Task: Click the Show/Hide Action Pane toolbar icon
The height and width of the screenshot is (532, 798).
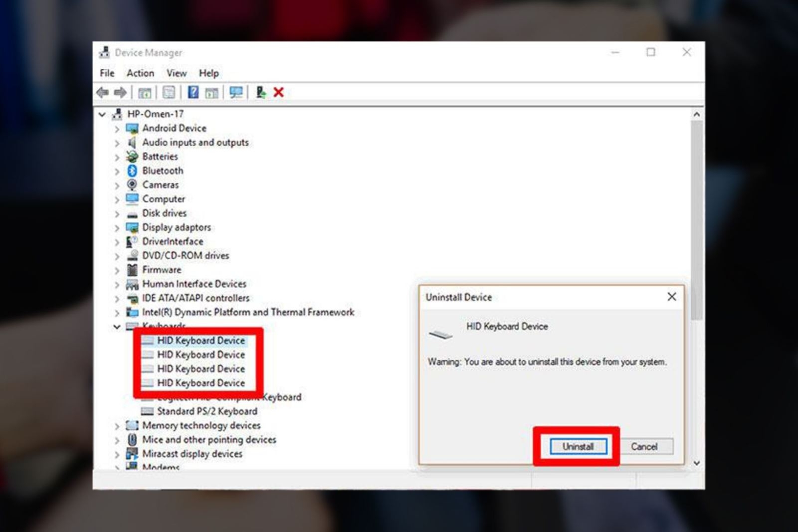Action: click(x=212, y=92)
